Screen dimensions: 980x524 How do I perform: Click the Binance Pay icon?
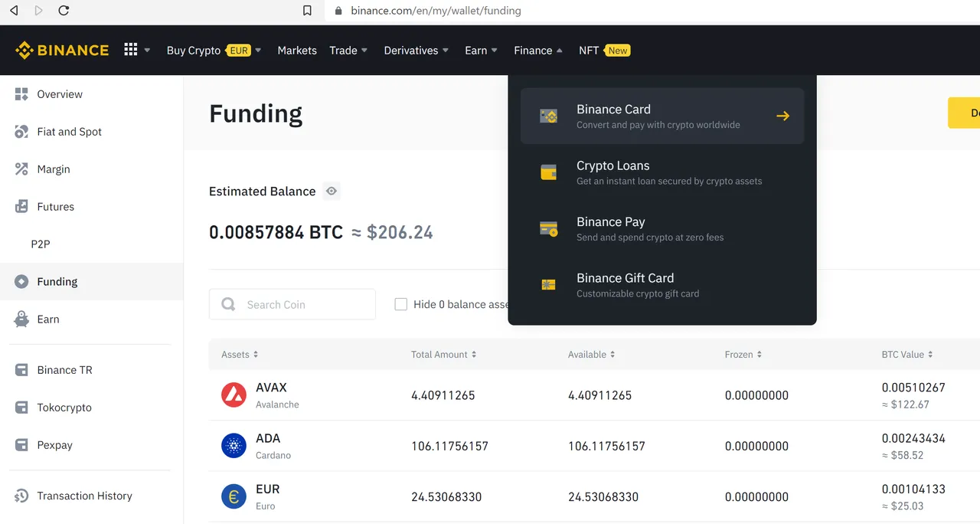click(x=548, y=228)
